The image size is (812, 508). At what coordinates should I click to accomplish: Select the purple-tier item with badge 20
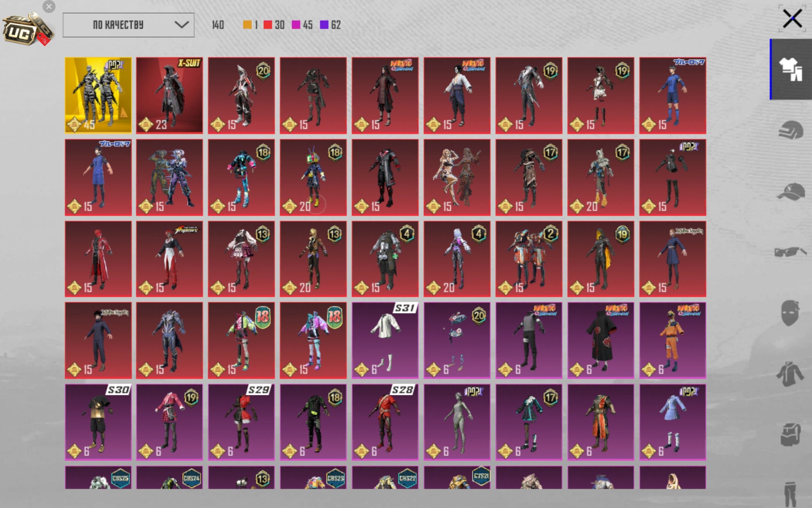point(457,341)
